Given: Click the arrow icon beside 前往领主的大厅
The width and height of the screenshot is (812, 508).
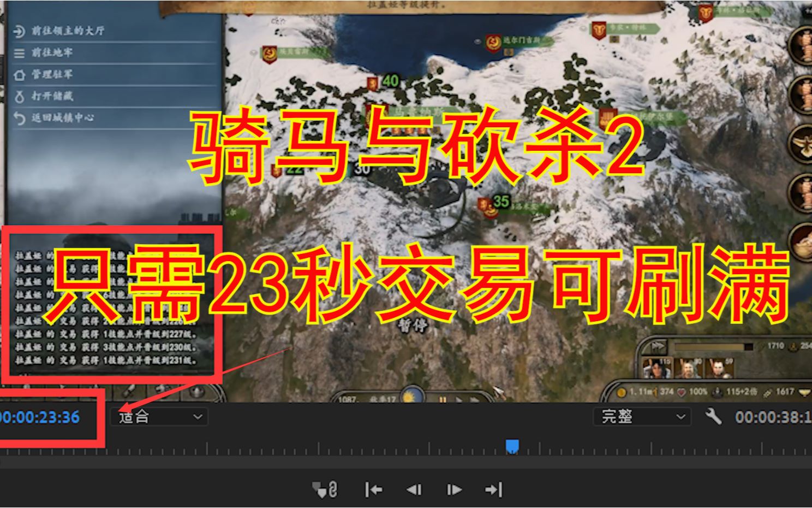Looking at the screenshot, I should (19, 31).
